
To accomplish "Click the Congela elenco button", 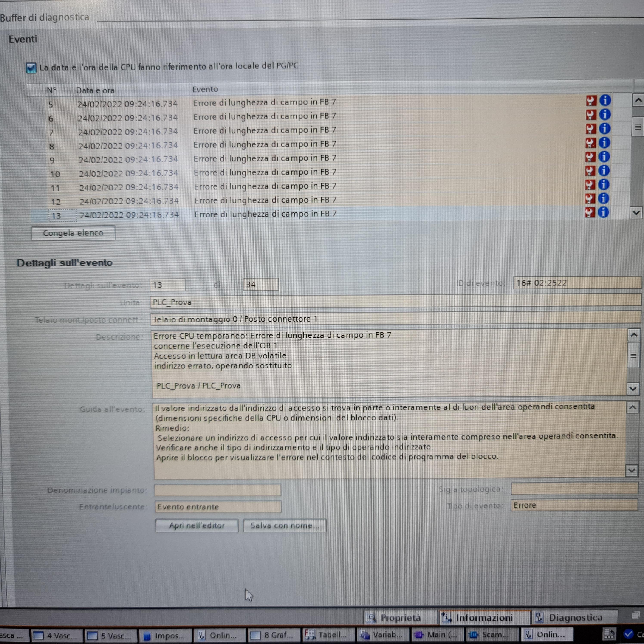I will [73, 233].
